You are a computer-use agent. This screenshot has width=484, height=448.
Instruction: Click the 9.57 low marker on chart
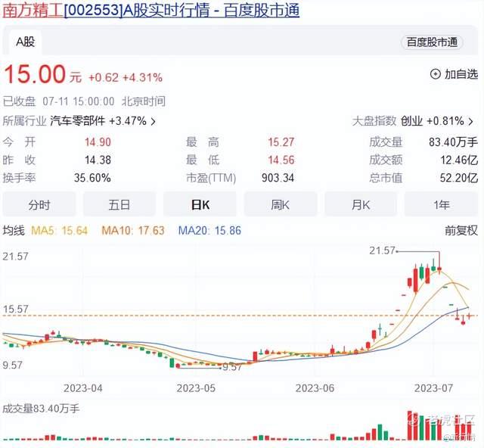point(232,367)
